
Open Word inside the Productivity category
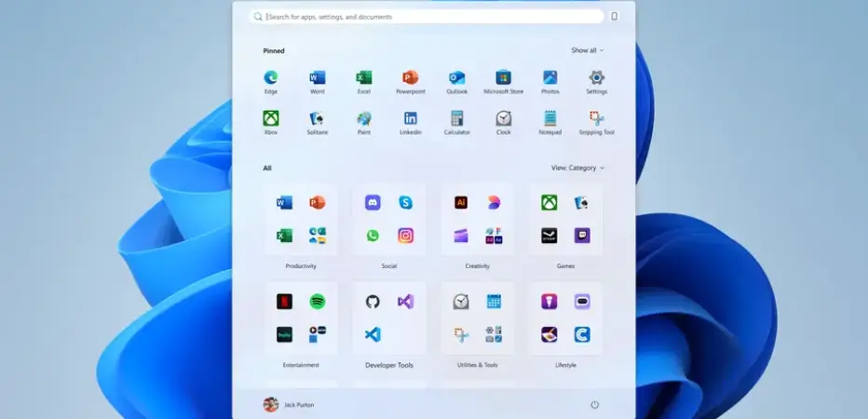tap(285, 203)
